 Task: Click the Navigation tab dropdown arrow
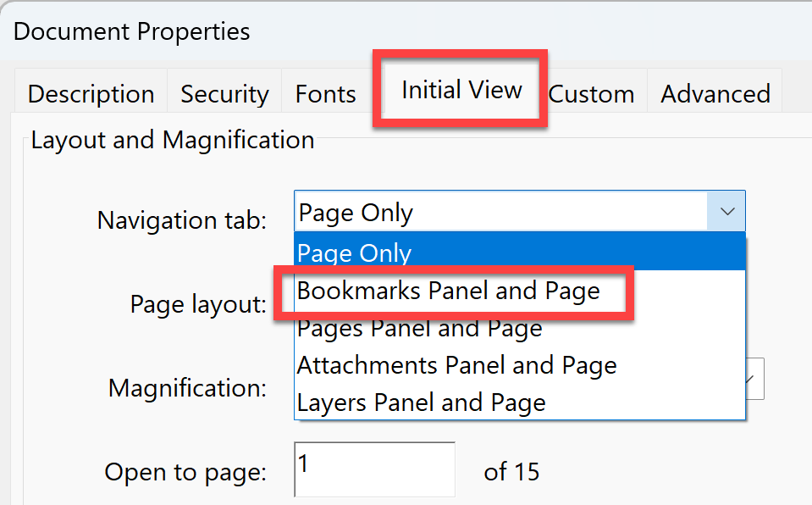click(x=726, y=211)
